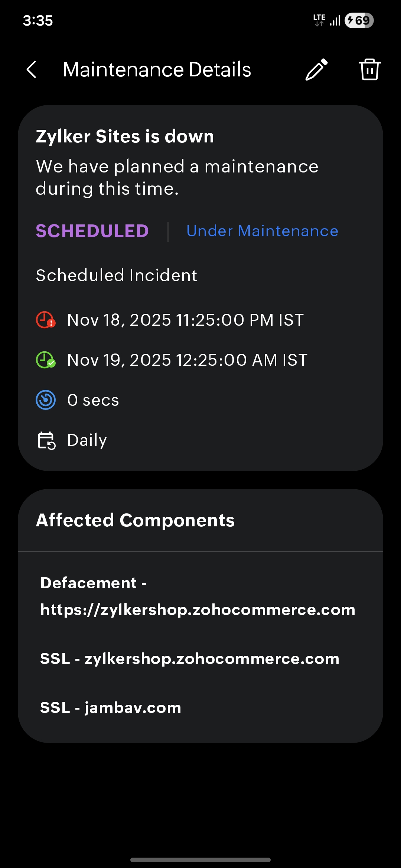The image size is (401, 868).
Task: Tap the Zylker Sites is down title
Action: coord(125,136)
